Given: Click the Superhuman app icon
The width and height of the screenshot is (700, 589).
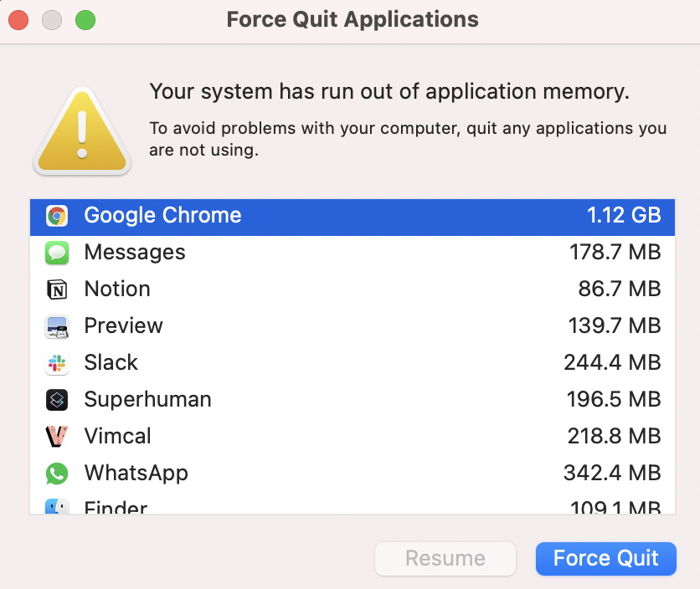Looking at the screenshot, I should pos(57,400).
